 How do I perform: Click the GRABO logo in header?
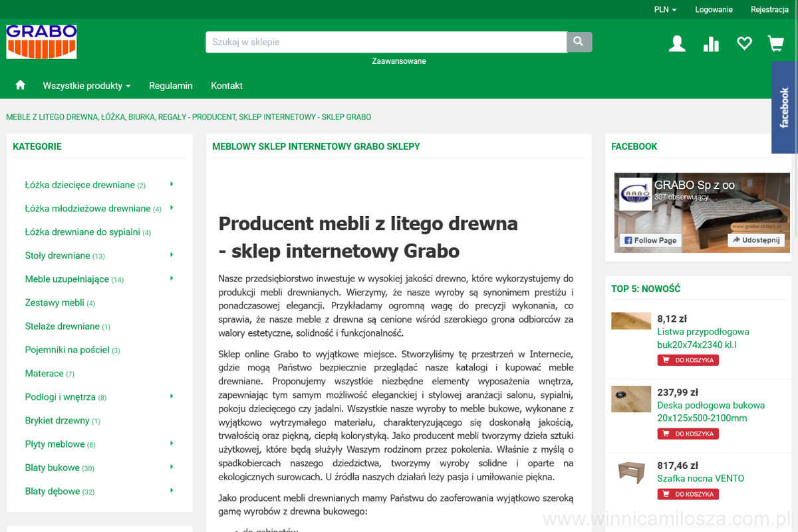(41, 42)
